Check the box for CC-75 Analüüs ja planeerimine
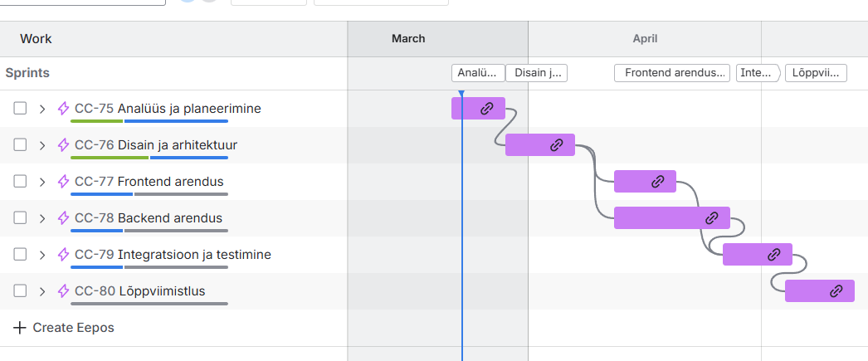 [21, 109]
